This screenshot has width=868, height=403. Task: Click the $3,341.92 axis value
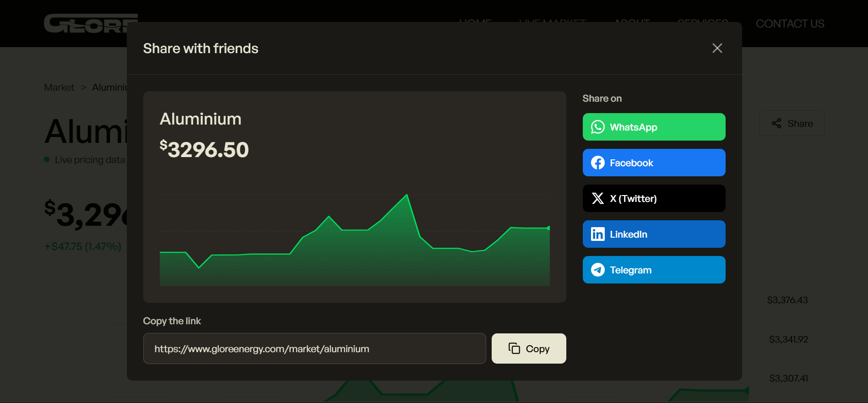(788, 339)
